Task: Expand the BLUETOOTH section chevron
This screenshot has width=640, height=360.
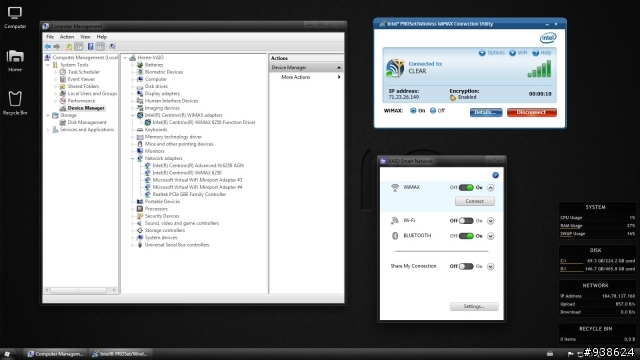Action: (491, 236)
